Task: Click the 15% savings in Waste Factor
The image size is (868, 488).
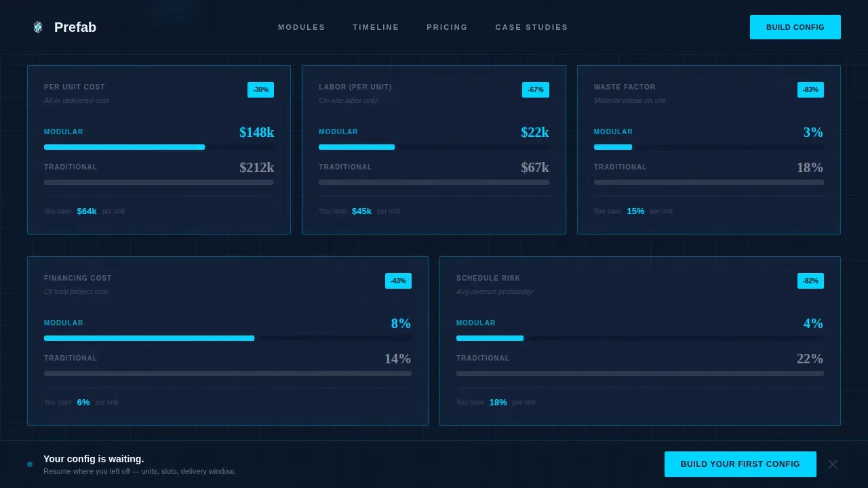Action: pos(635,211)
